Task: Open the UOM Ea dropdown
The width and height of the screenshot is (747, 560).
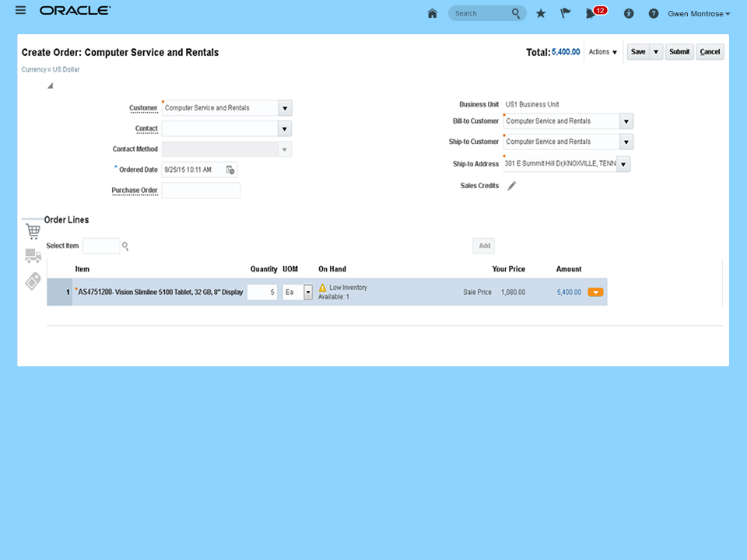Action: 308,292
